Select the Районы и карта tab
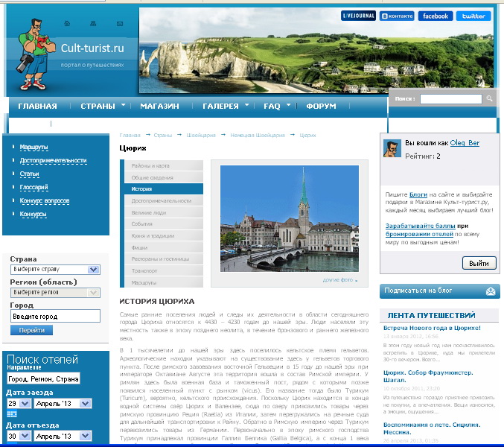This screenshot has width=504, height=447. click(x=164, y=165)
